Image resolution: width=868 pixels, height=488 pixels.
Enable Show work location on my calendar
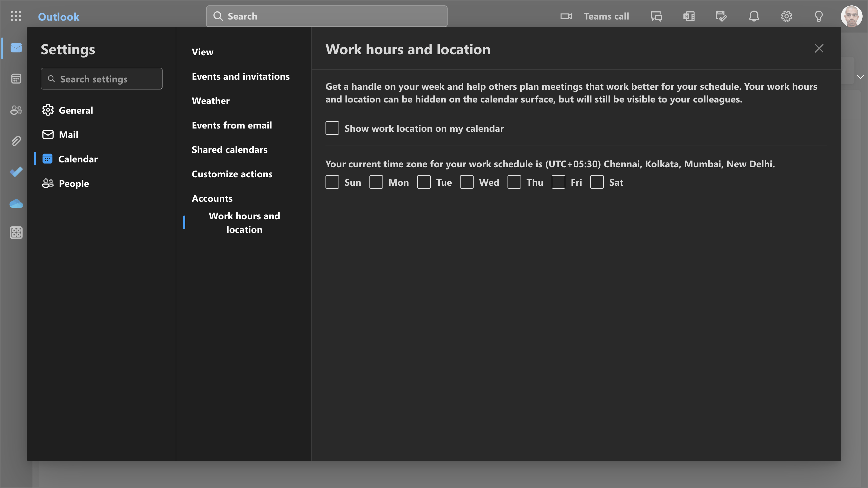click(332, 128)
